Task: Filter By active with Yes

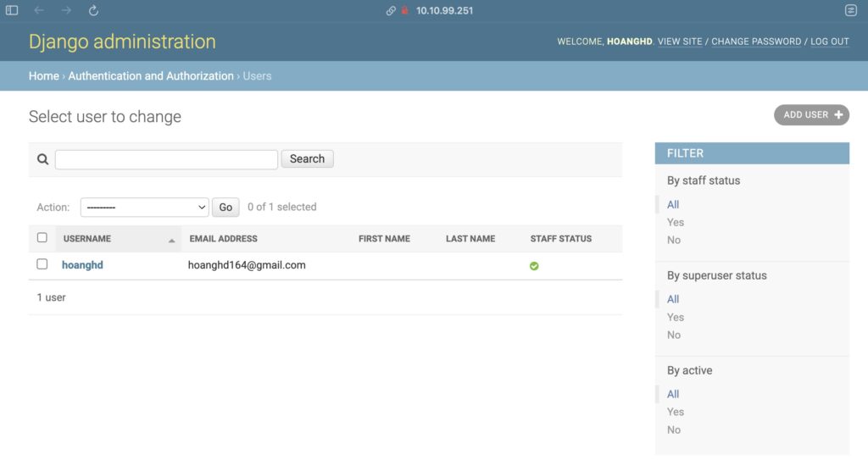Action: coord(676,412)
